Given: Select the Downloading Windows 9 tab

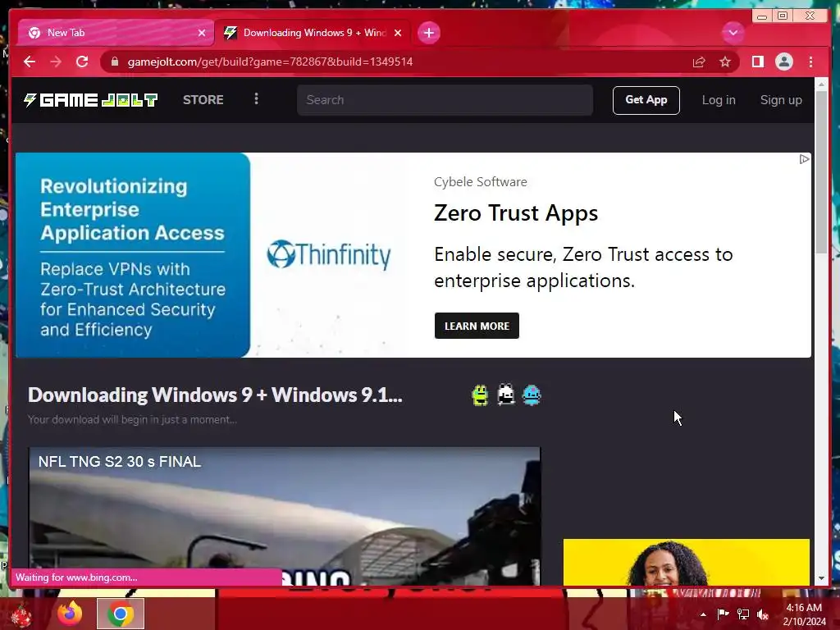Looking at the screenshot, I should [313, 33].
